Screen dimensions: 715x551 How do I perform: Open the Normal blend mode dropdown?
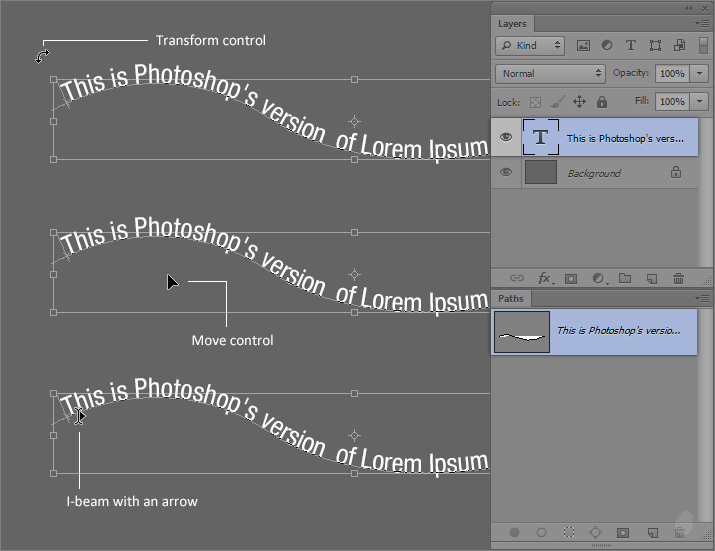[x=550, y=74]
